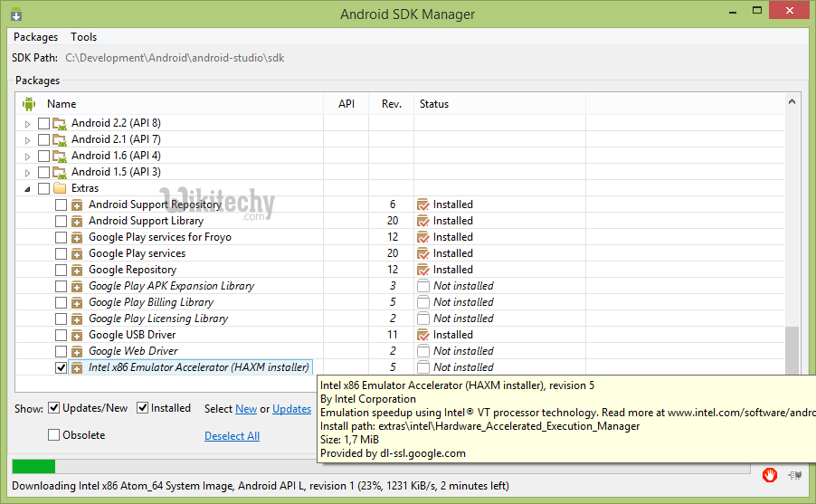This screenshot has height=504, width=816.
Task: Click the Android robot icon in Name header
Action: tap(29, 104)
